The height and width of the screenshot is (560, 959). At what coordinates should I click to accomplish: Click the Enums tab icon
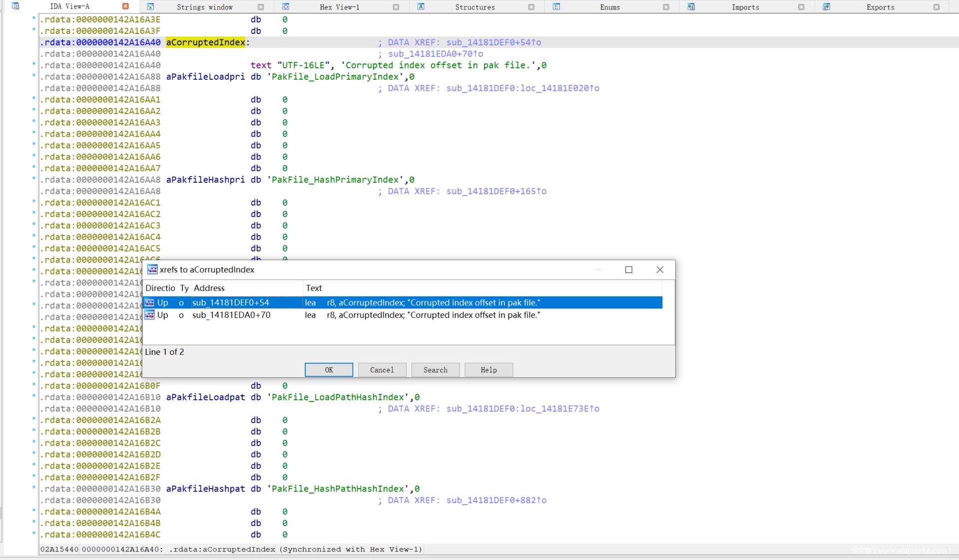tap(556, 6)
